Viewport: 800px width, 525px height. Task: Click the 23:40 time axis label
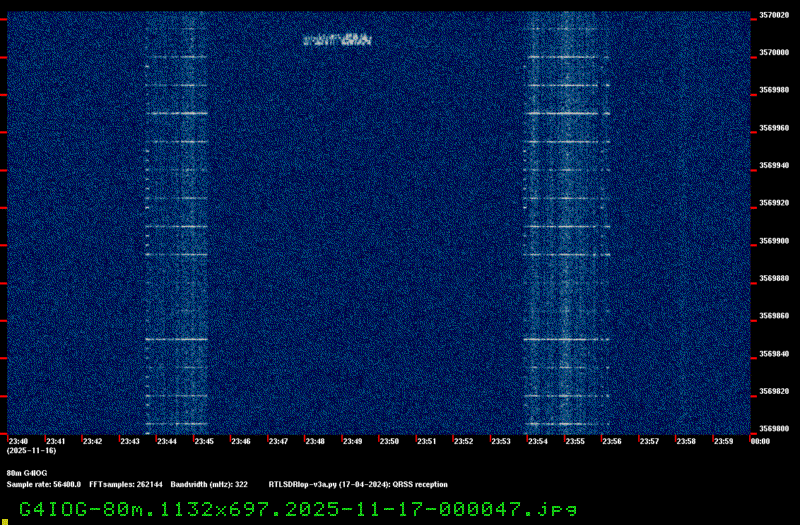[18, 441]
